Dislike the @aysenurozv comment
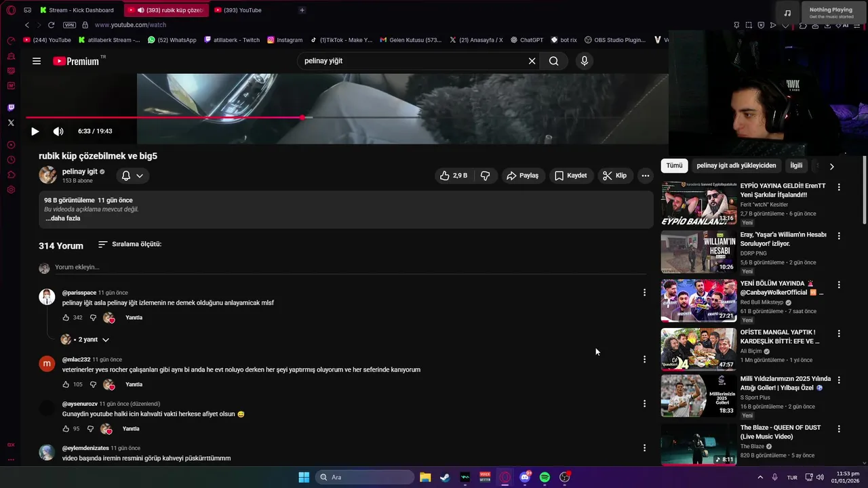This screenshot has width=868, height=488. pyautogui.click(x=90, y=429)
